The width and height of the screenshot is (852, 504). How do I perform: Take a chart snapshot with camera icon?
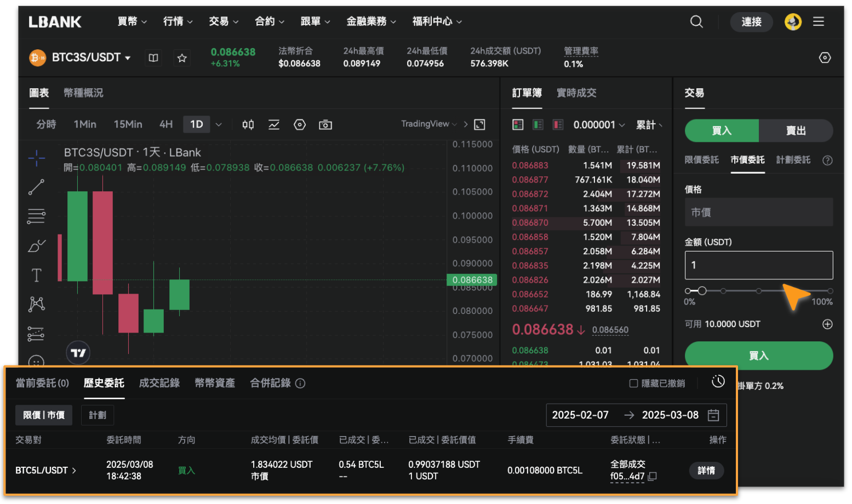coord(325,125)
